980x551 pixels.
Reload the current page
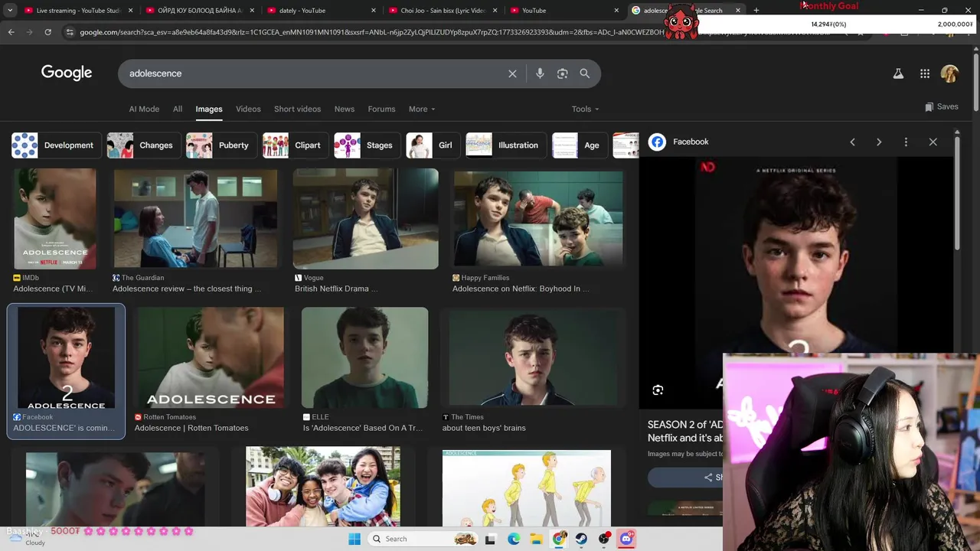coord(47,32)
